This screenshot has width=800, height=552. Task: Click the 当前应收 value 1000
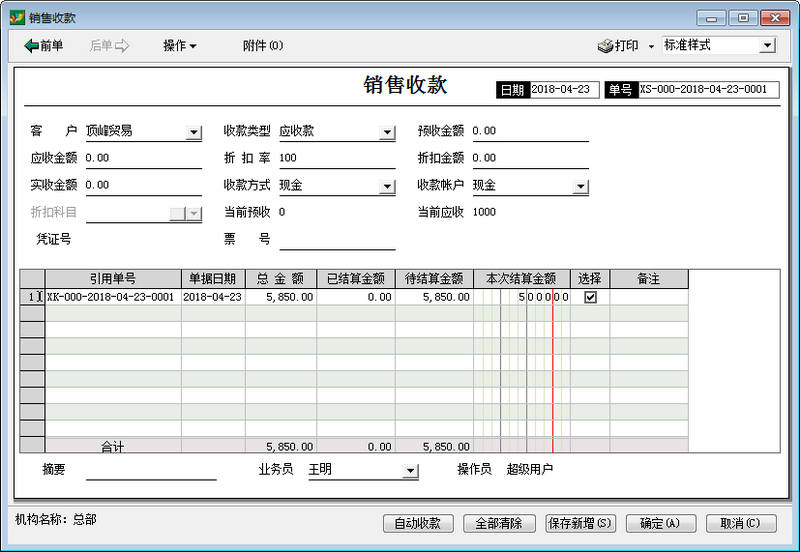point(484,212)
